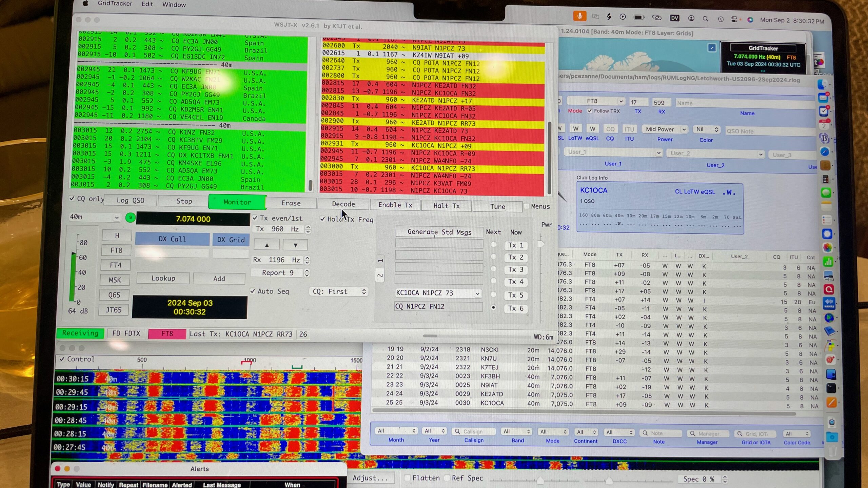Increment the Report 9 stepper
The width and height of the screenshot is (868, 488).
(307, 271)
